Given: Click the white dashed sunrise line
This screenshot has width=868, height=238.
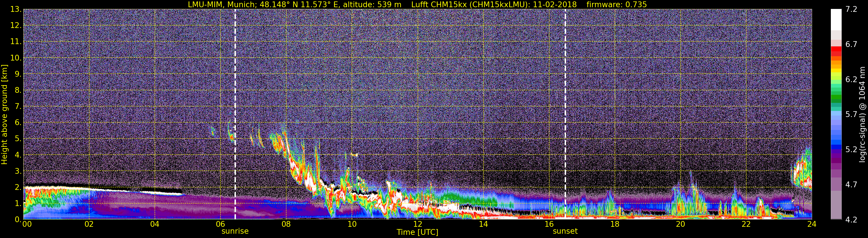Looking at the screenshot, I should [235, 114].
